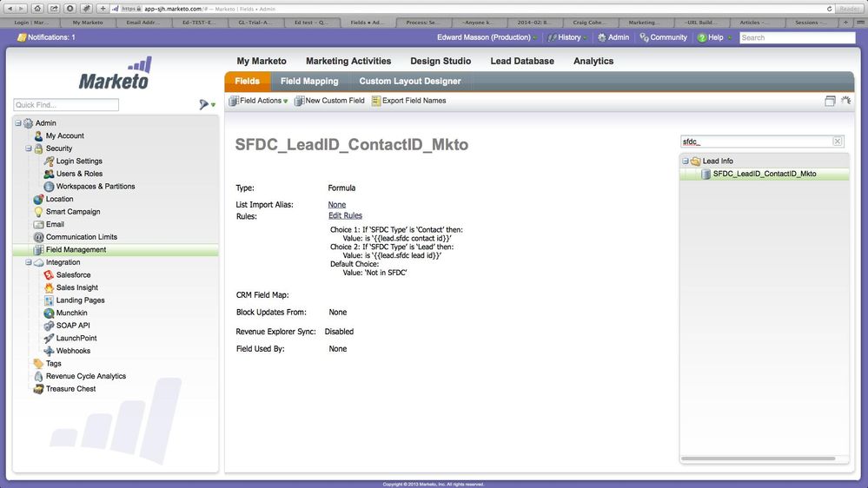868x488 pixels.
Task: Click the loading spinner icon in toolbar
Action: tap(845, 100)
